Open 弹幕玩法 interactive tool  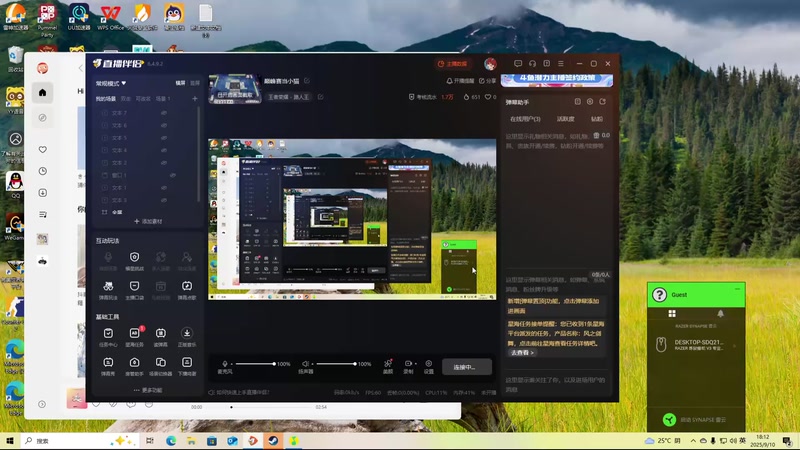point(108,289)
